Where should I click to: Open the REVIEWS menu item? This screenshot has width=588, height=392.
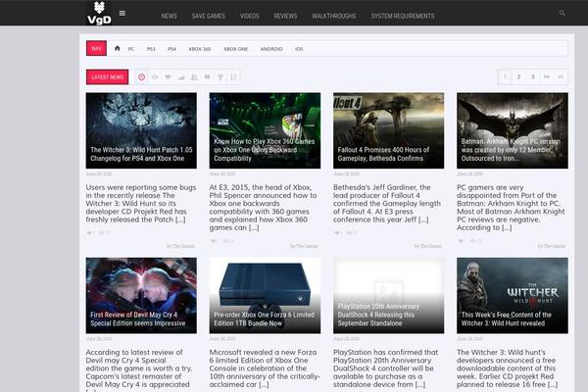(285, 16)
